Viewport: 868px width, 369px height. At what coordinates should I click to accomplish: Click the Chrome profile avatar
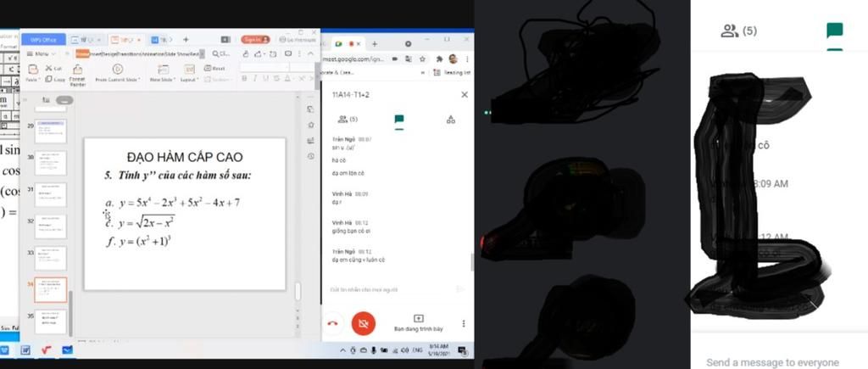pyautogui.click(x=453, y=59)
